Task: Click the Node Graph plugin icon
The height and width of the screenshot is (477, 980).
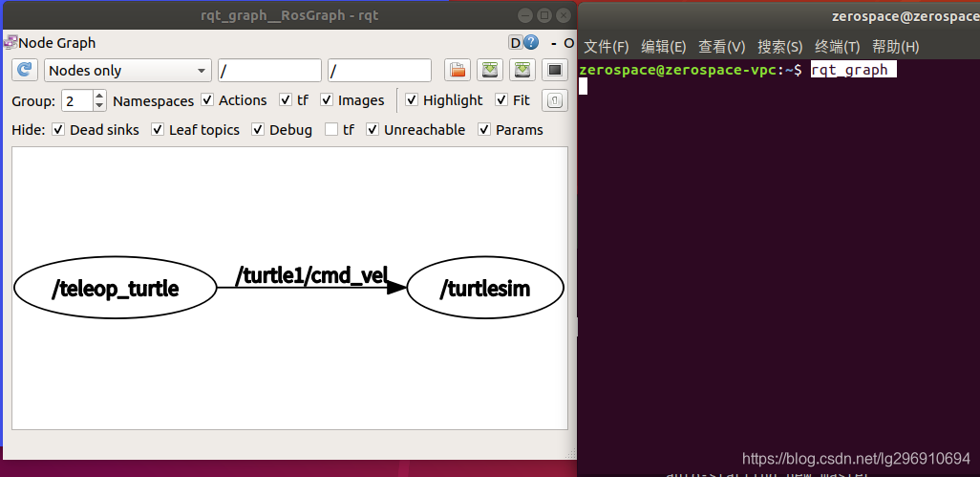Action: point(11,42)
